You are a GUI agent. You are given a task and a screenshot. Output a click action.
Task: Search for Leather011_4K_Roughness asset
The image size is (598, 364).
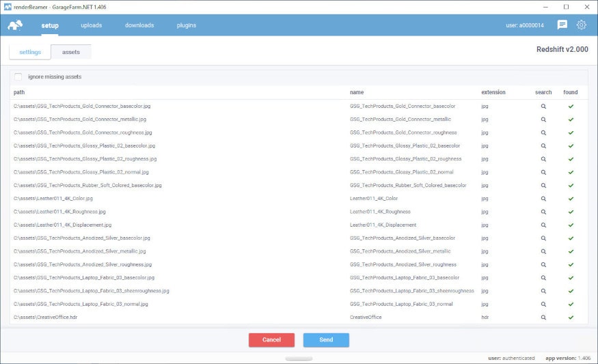click(x=543, y=212)
